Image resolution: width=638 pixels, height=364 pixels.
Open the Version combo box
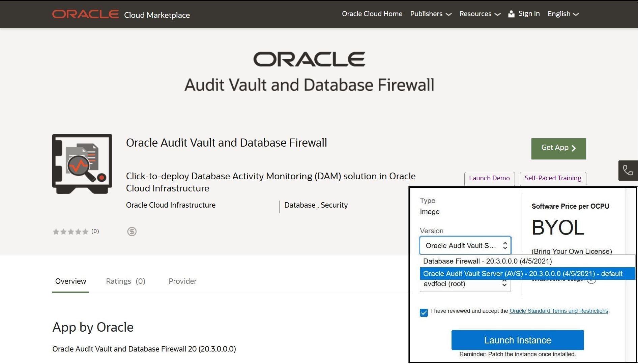pyautogui.click(x=465, y=245)
